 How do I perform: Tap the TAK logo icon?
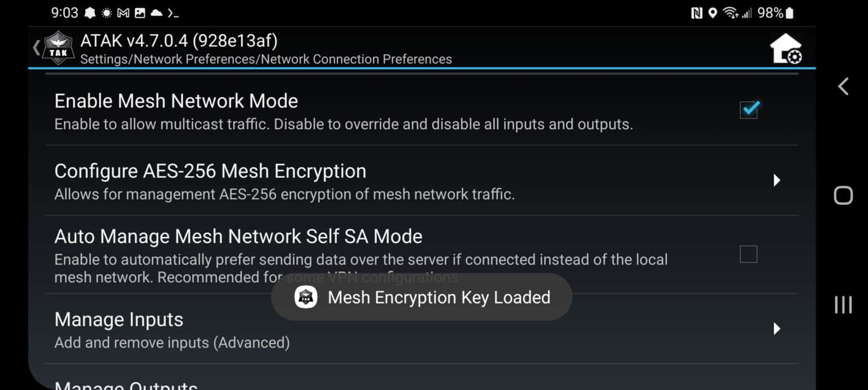pos(59,48)
